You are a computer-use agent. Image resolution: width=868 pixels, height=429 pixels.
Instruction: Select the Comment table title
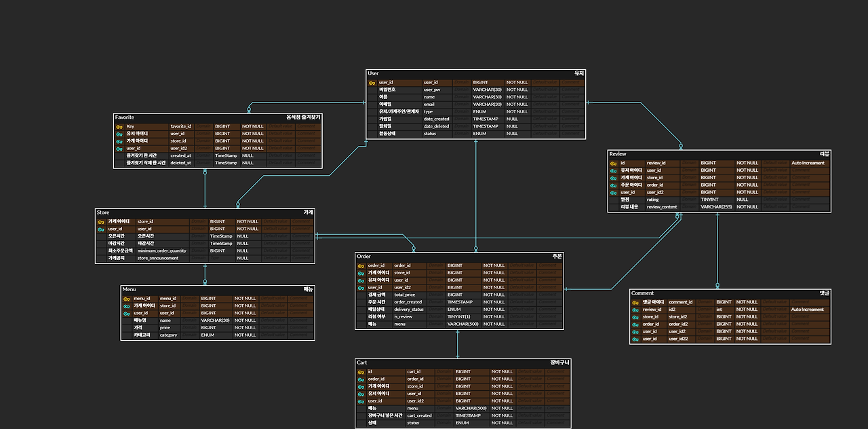pyautogui.click(x=643, y=293)
